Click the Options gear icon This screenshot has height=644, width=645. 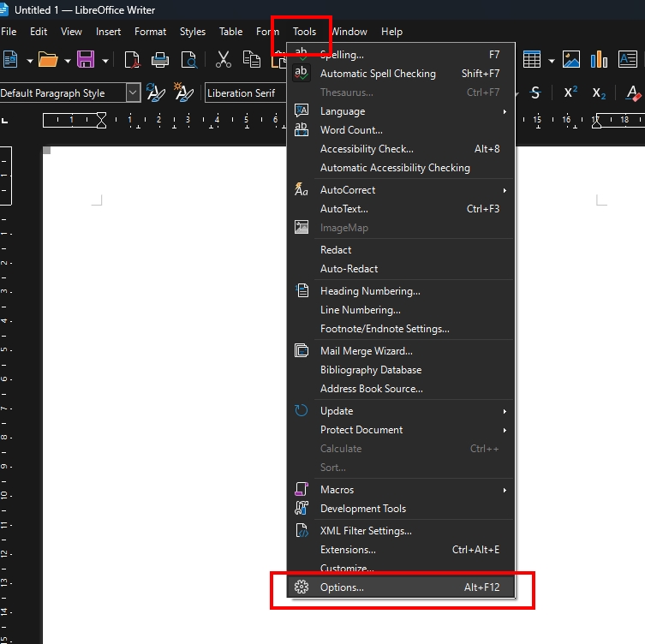coord(302,587)
